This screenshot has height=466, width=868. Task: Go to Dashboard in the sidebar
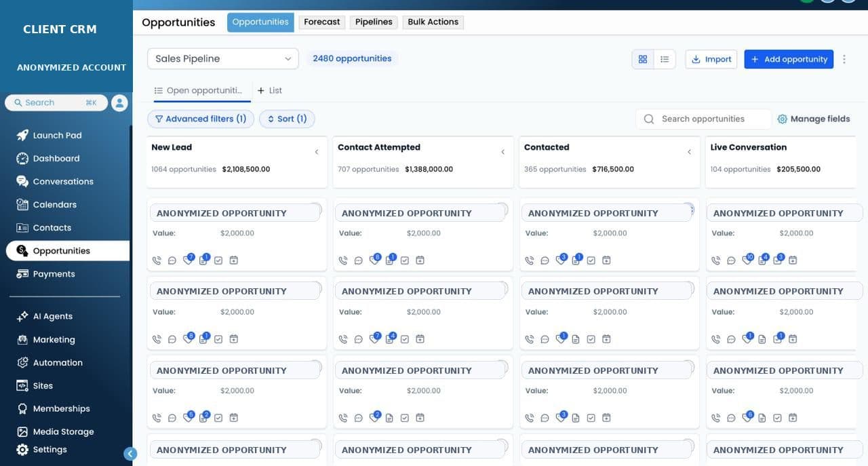click(56, 158)
